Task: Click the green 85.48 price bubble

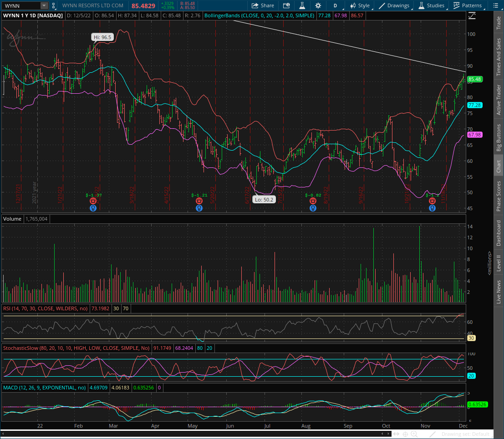Action: click(x=474, y=79)
